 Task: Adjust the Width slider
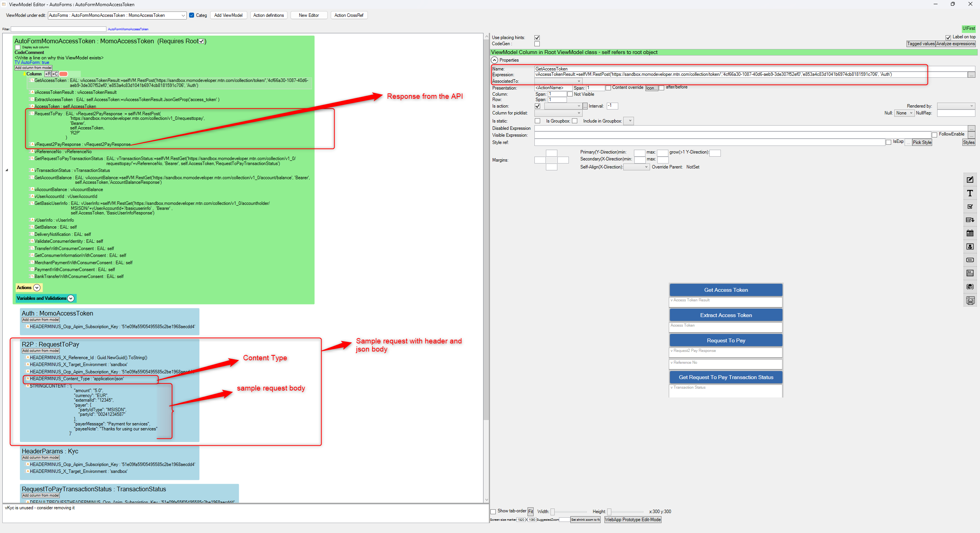point(552,512)
